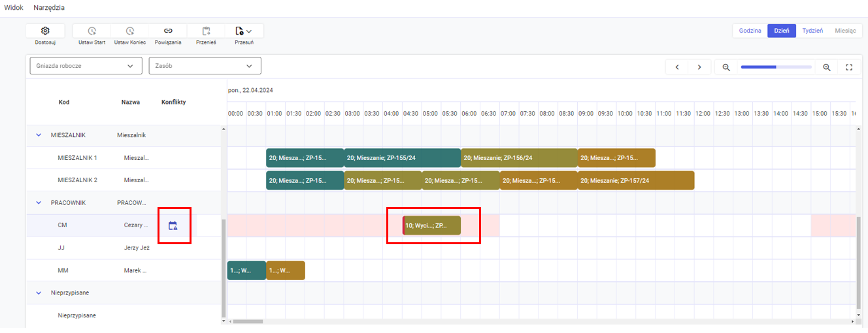Open the Narzędzia menu
The height and width of the screenshot is (333, 868).
tap(49, 7)
